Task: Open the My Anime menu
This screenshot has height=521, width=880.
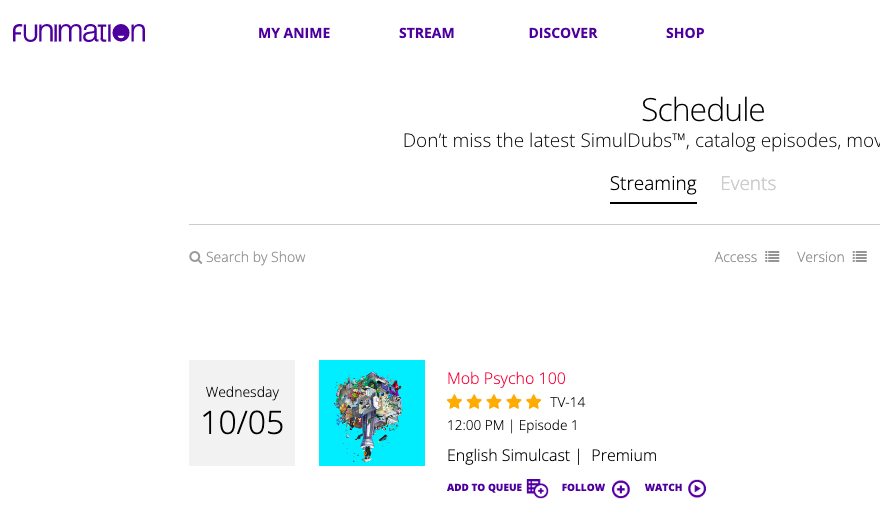Action: pos(294,33)
